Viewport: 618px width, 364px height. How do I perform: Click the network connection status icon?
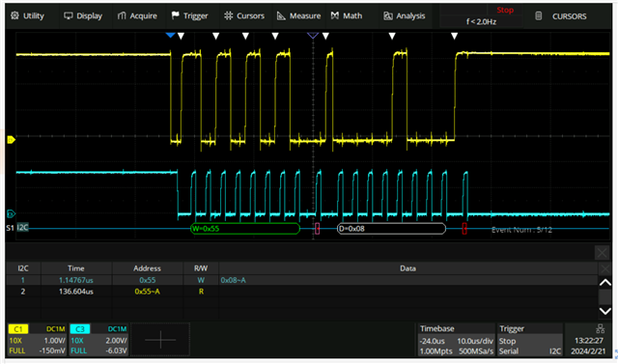point(600,328)
